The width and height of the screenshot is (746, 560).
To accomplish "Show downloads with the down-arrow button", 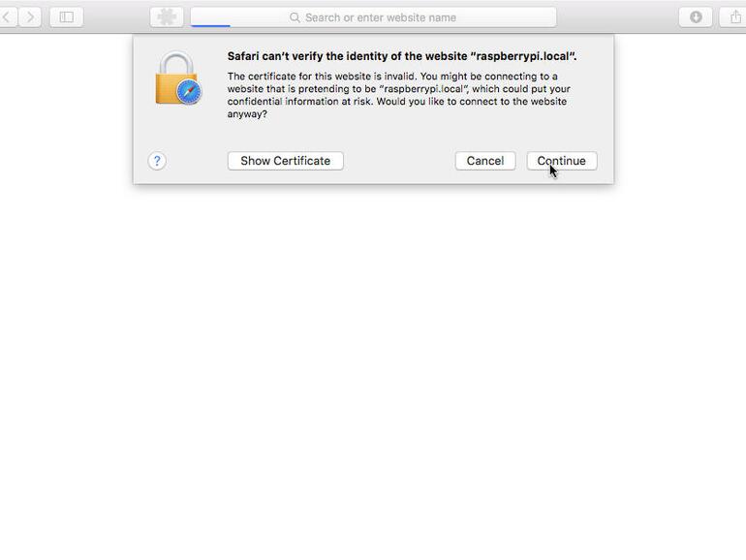I will [x=696, y=17].
